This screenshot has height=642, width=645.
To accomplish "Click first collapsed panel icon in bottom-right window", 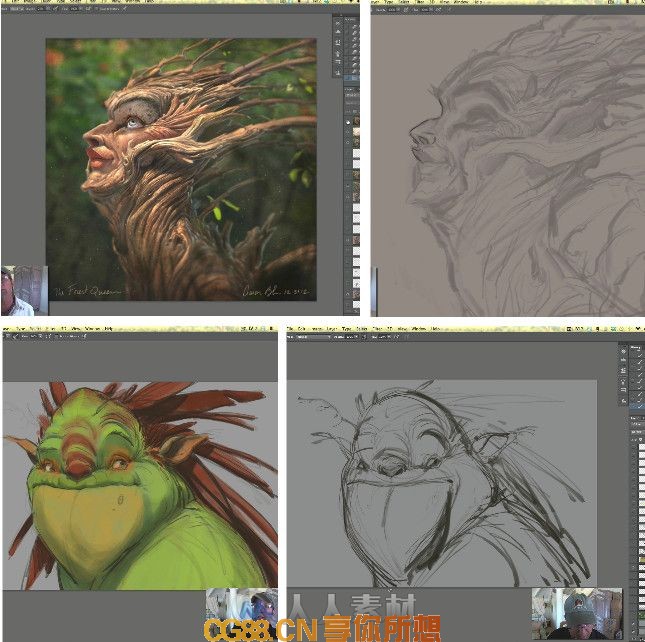I will click(624, 351).
